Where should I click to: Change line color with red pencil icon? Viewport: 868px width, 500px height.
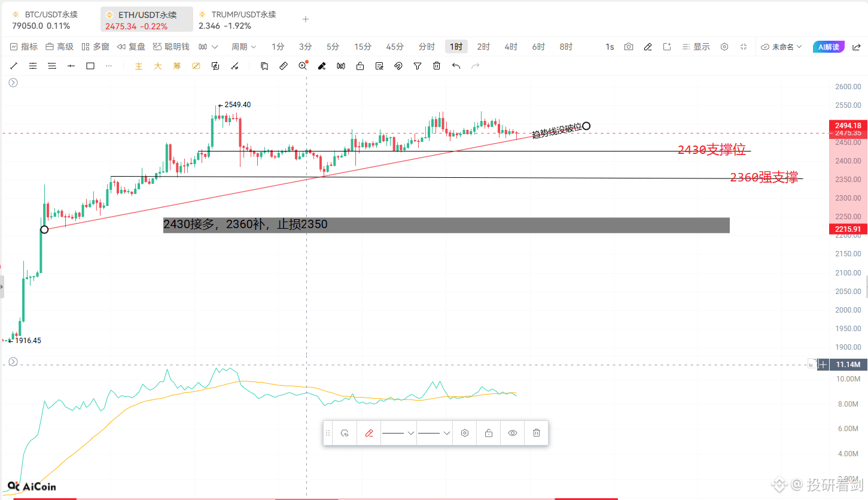(368, 433)
